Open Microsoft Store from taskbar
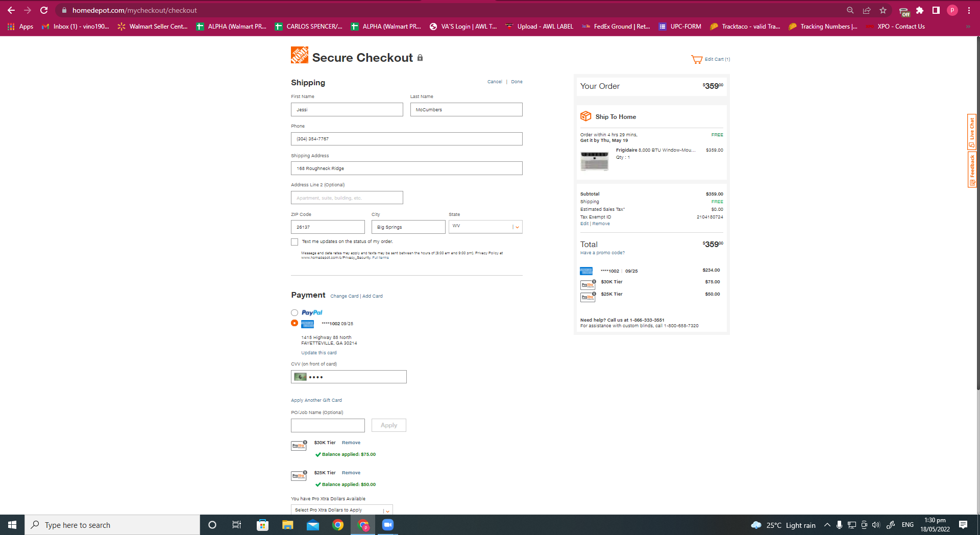Image resolution: width=980 pixels, height=535 pixels. tap(263, 525)
